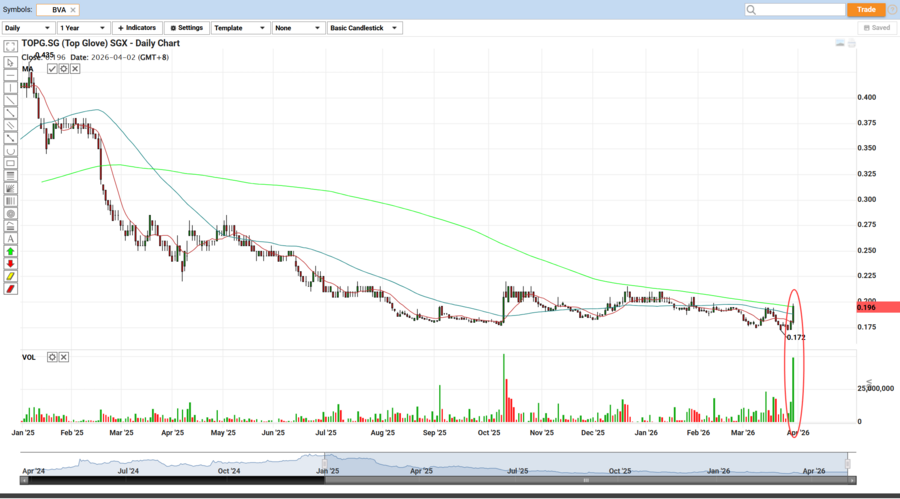The image size is (900, 499).
Task: Select the arrow cursor tool
Action: (x=10, y=61)
